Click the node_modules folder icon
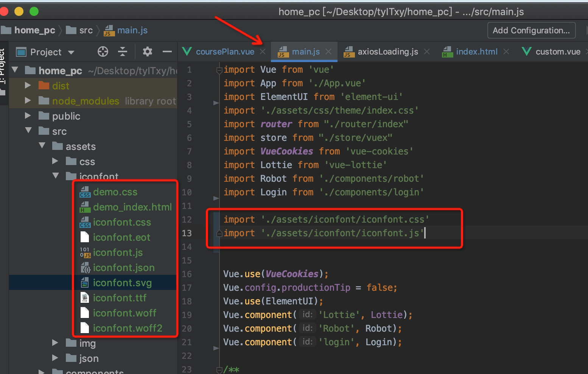The height and width of the screenshot is (374, 588). 44,100
